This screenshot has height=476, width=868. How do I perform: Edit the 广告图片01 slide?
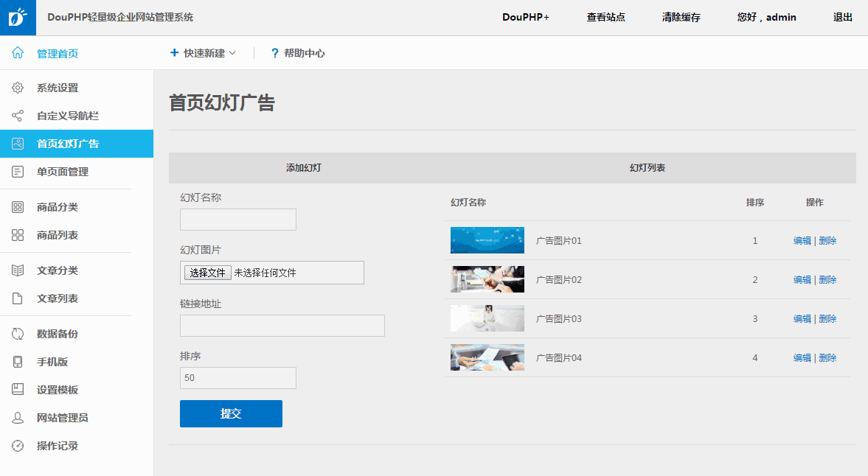coord(802,241)
